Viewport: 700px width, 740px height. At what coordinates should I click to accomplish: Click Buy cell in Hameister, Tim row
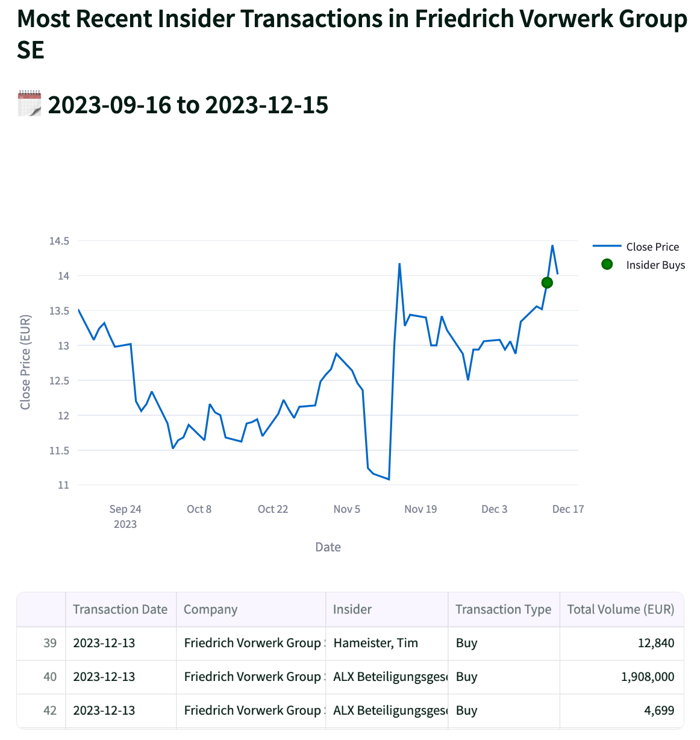(x=504, y=643)
